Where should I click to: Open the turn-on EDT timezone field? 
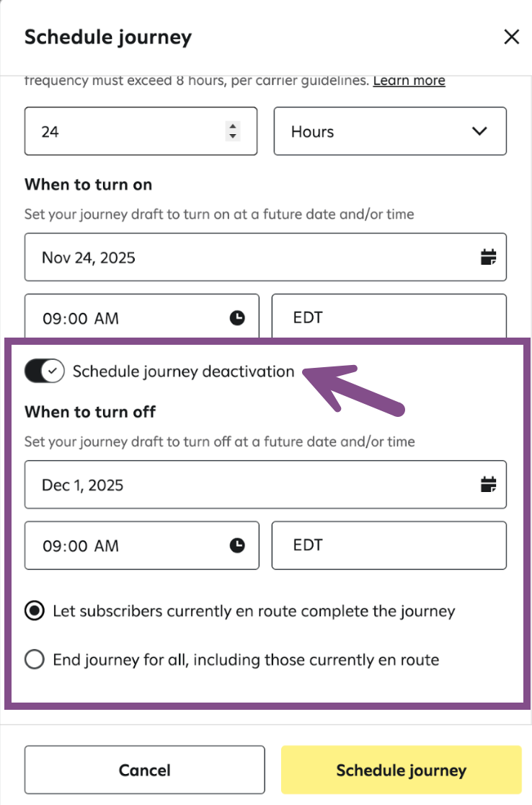pyautogui.click(x=389, y=318)
